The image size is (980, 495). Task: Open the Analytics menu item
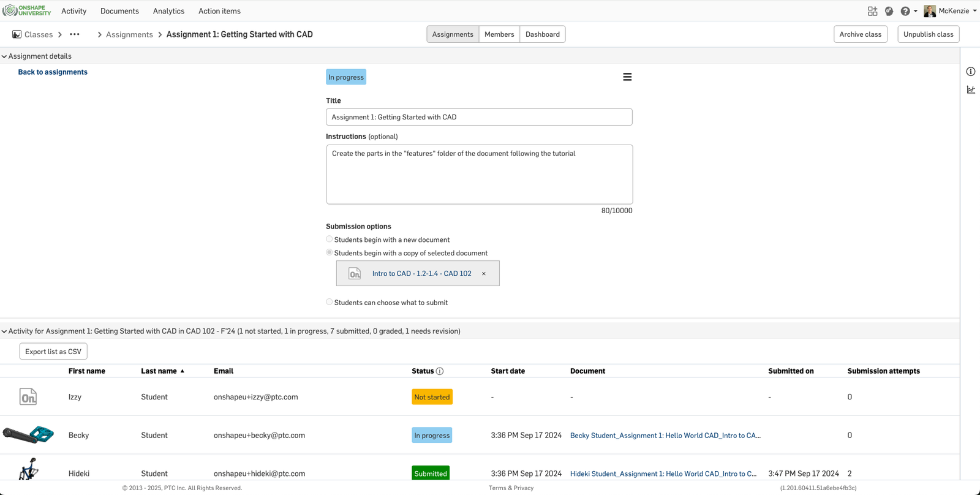coord(168,11)
